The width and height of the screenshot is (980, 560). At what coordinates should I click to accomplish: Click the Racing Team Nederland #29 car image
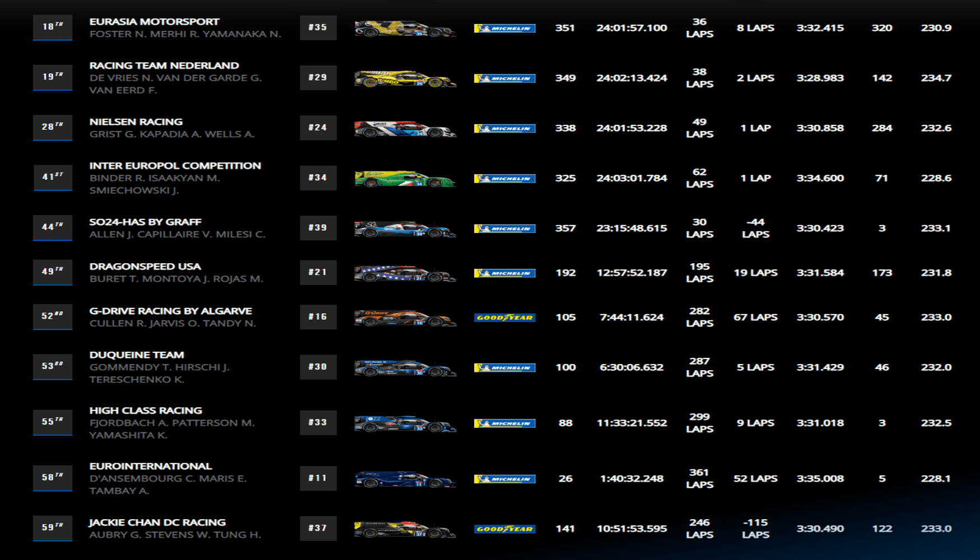(405, 78)
